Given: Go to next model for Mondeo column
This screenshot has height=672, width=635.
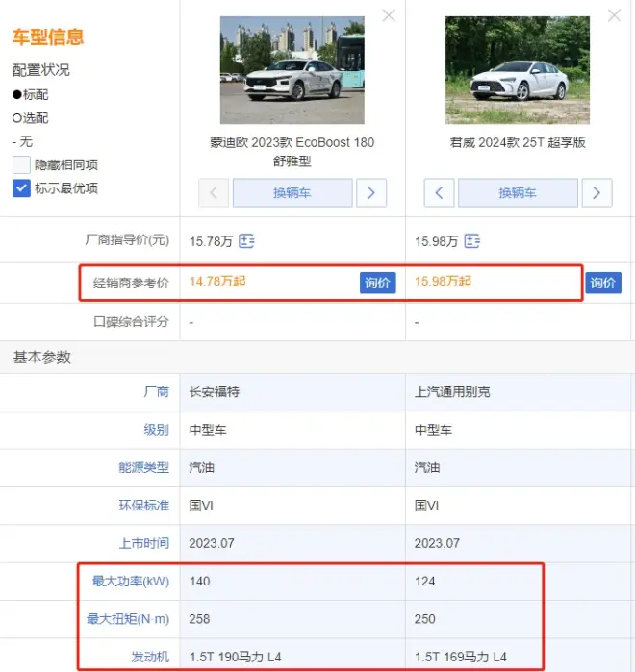Looking at the screenshot, I should coord(371,193).
